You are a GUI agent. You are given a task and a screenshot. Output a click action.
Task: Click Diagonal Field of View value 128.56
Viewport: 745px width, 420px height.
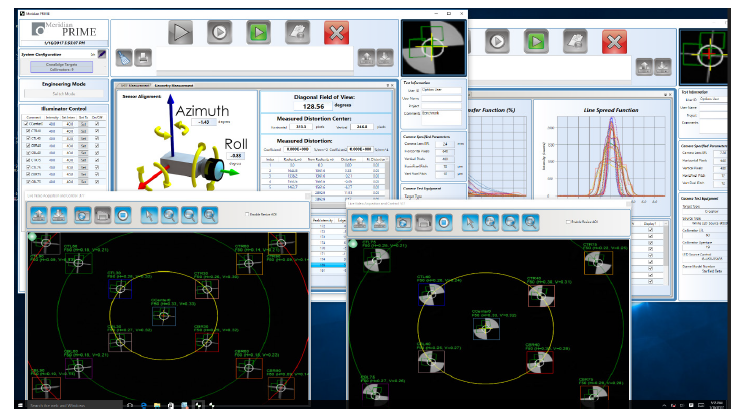(x=313, y=106)
